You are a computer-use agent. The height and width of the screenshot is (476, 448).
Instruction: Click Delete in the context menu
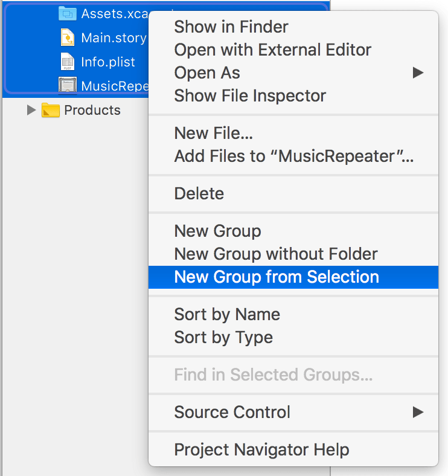click(x=199, y=193)
